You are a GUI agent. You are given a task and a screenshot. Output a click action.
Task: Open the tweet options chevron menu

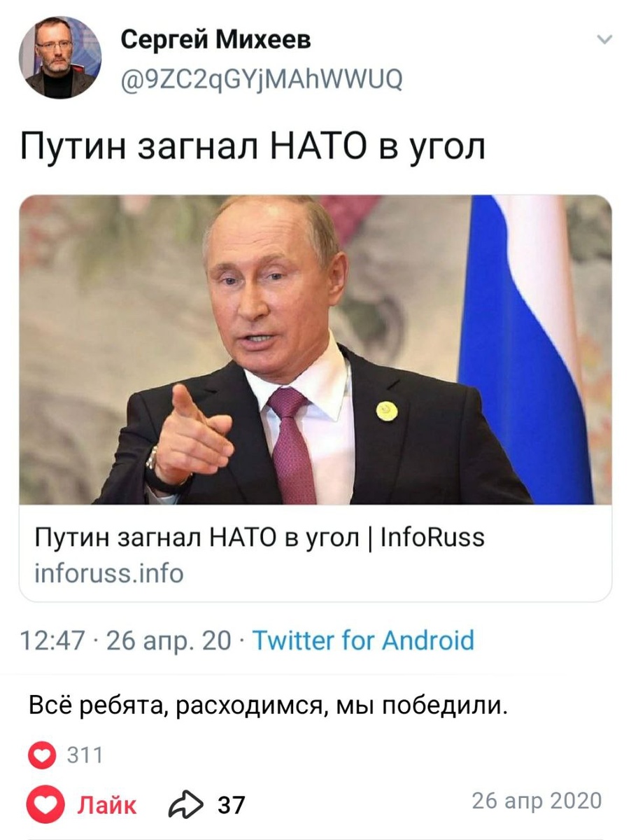[604, 41]
